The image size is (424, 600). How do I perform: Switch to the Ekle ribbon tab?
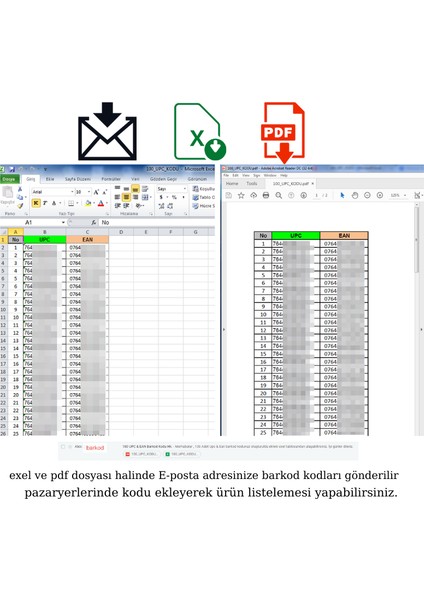click(x=50, y=179)
